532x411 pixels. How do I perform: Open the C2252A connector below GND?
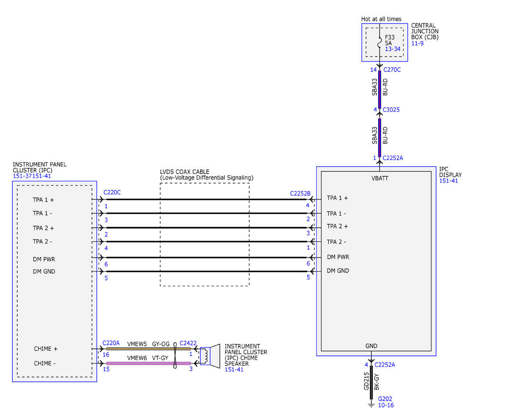point(385,364)
